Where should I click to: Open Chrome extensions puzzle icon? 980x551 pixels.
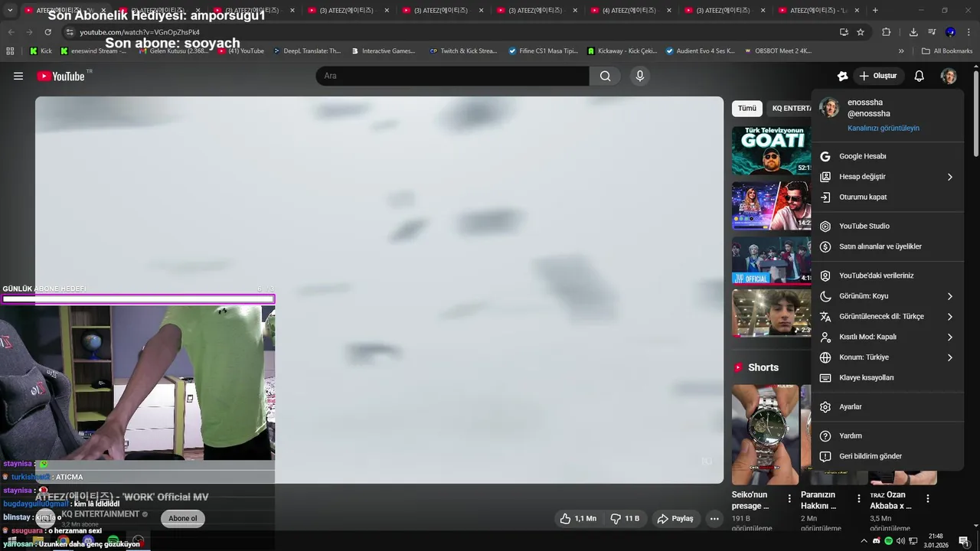tap(886, 32)
